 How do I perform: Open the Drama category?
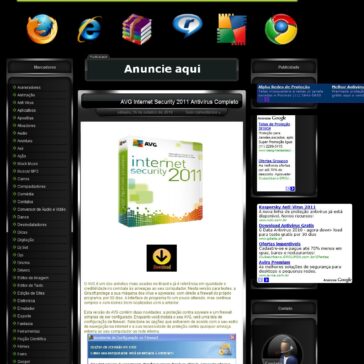pos(23,263)
